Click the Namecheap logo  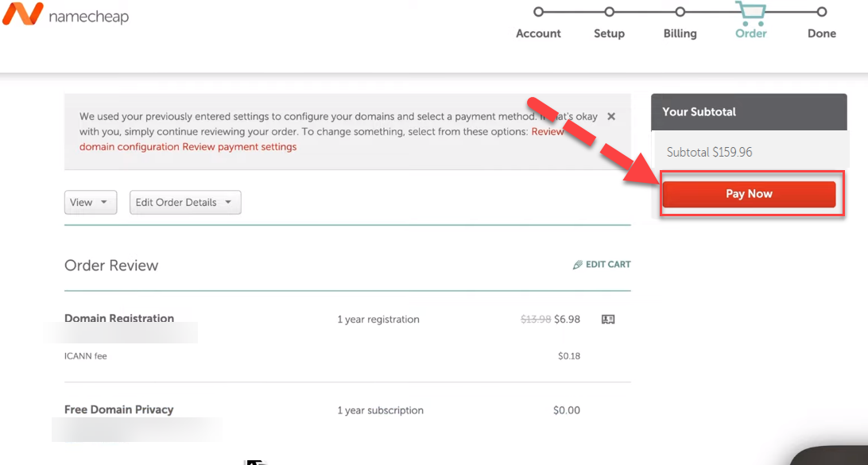(65, 15)
